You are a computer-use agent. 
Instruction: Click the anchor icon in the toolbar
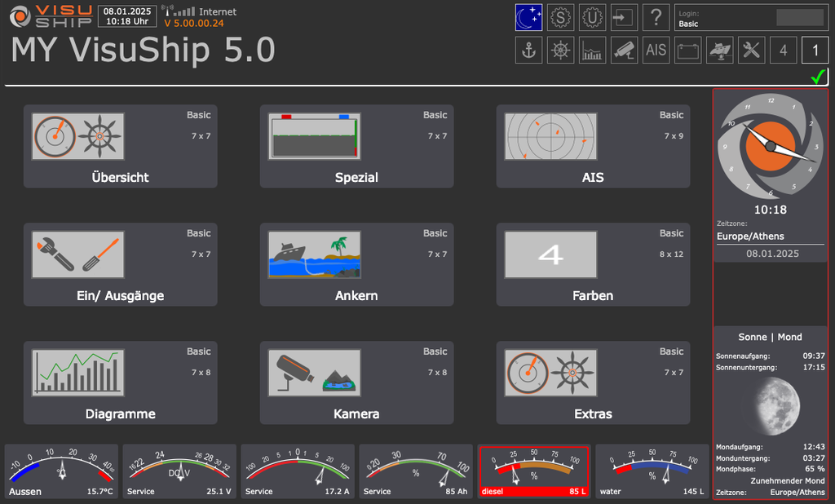pyautogui.click(x=528, y=50)
